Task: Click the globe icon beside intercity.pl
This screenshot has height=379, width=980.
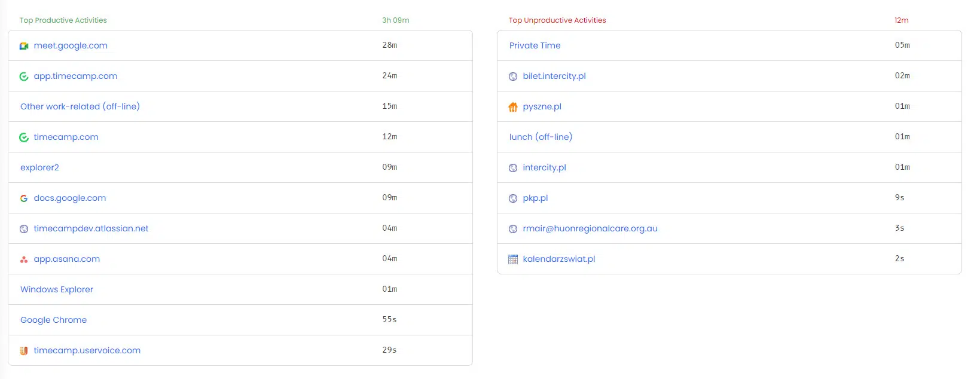Action: tap(513, 168)
